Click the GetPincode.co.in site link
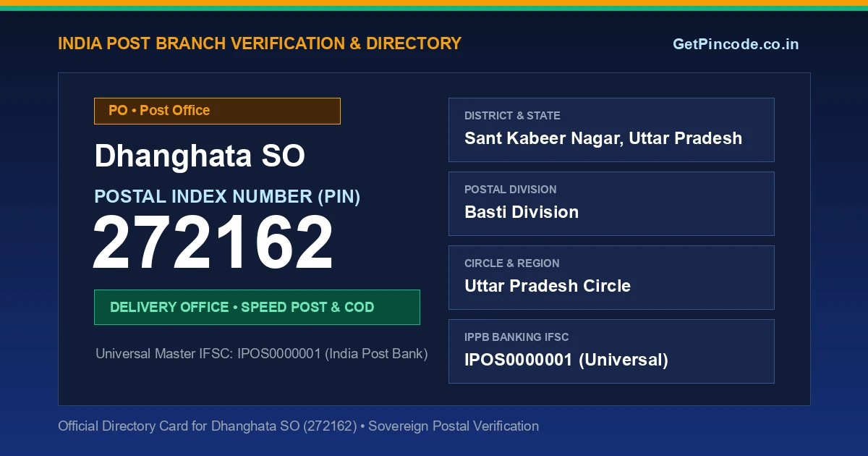Image resolution: width=868 pixels, height=456 pixels. coord(736,44)
